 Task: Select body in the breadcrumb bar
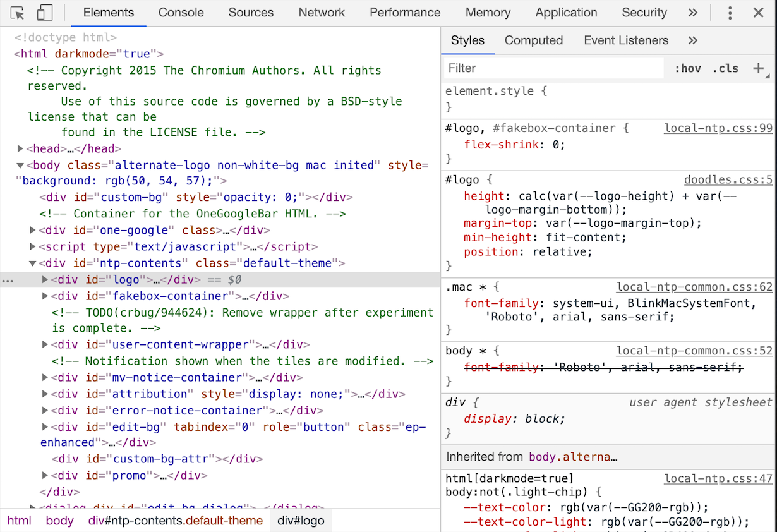tap(59, 521)
